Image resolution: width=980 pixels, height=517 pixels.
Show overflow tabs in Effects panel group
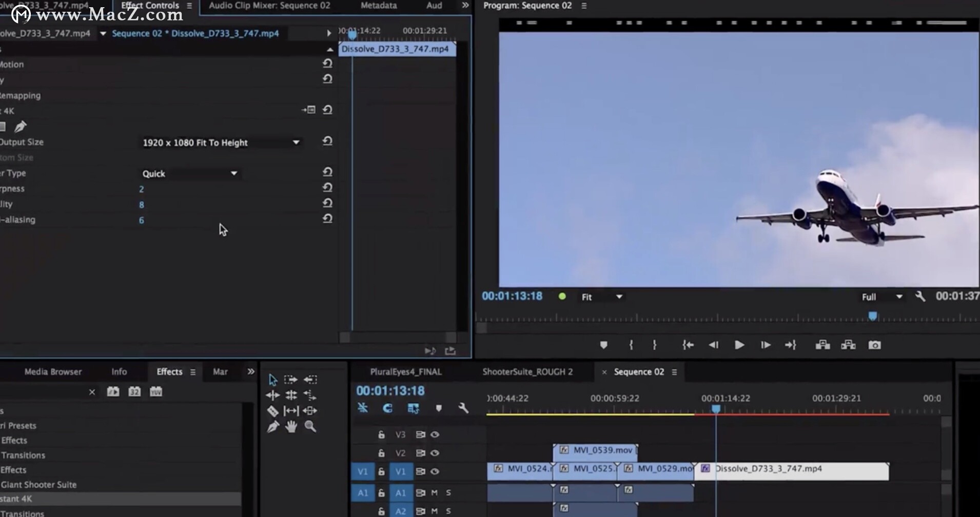pyautogui.click(x=250, y=371)
